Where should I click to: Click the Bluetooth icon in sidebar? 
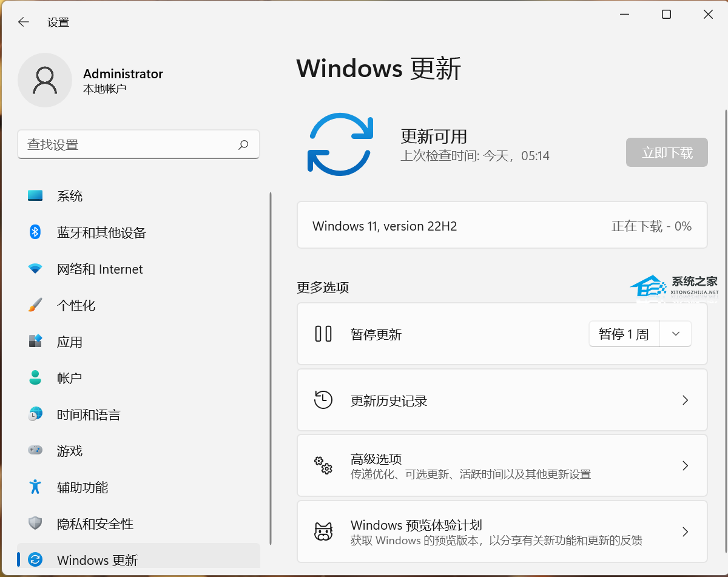(x=35, y=232)
